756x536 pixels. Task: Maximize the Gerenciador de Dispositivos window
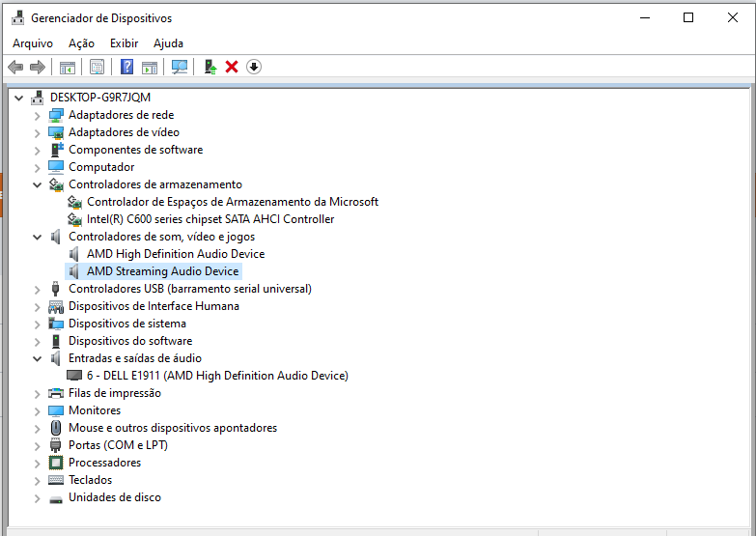click(688, 17)
